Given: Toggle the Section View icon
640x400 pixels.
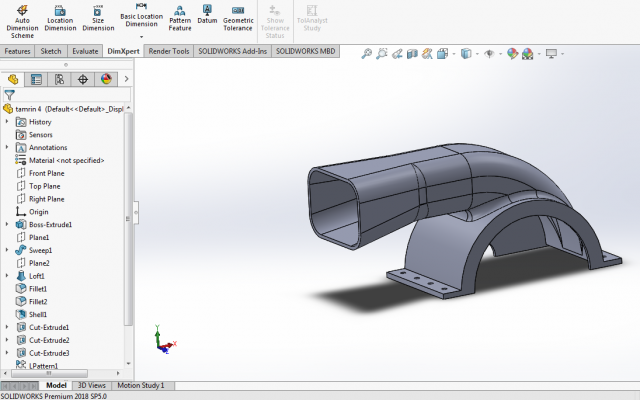Looking at the screenshot, I should coord(412,53).
